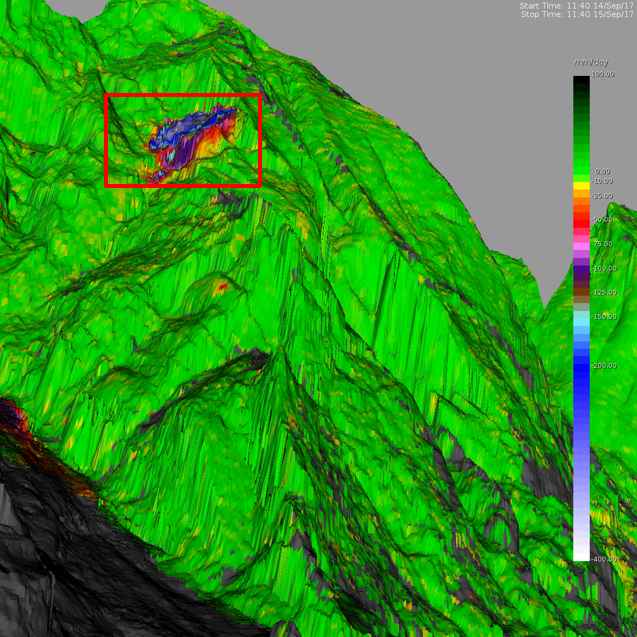Pick the white band at scale bottom
Image resolution: width=637 pixels, height=637 pixels.
581,556
